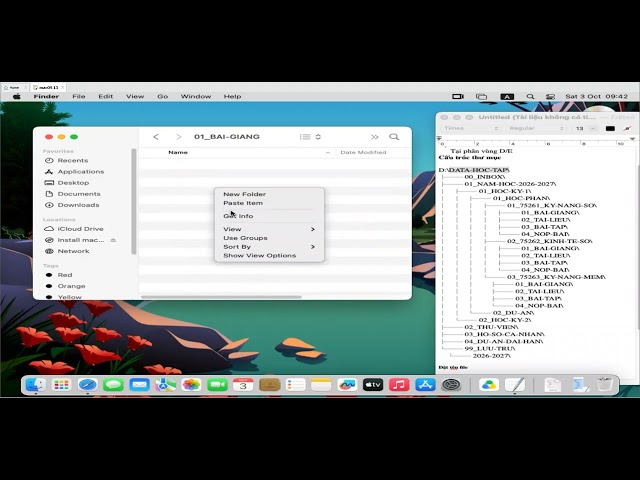Click the 00_INBOX\ line in TextEdit

(484, 177)
